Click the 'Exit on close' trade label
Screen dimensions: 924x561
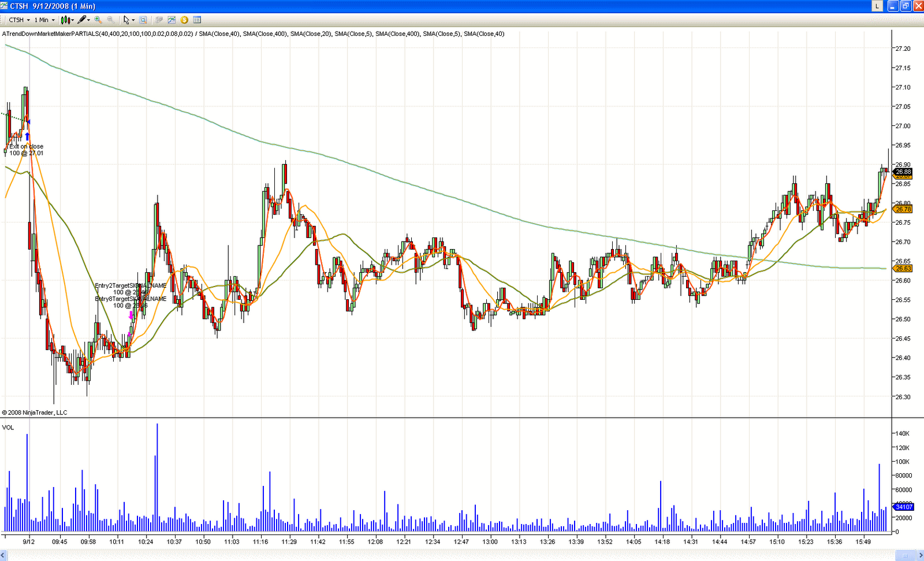pyautogui.click(x=26, y=146)
